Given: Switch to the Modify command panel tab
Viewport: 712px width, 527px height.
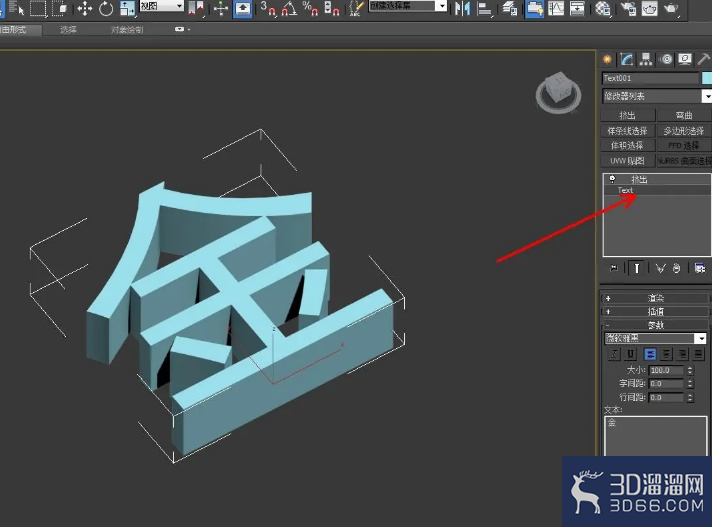Looking at the screenshot, I should (x=627, y=59).
